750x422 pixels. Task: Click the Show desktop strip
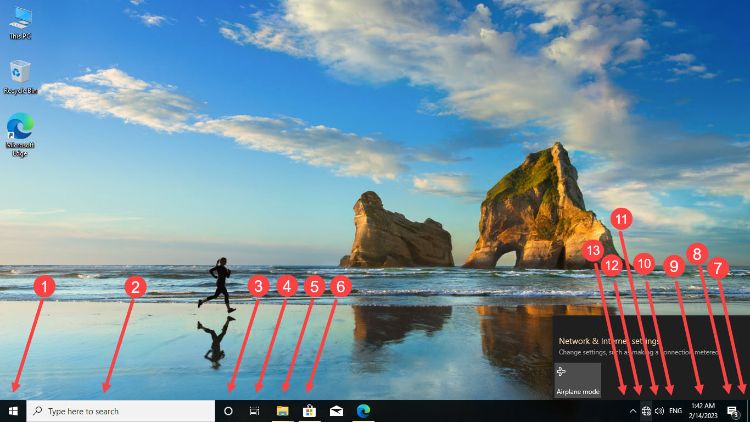coord(748,411)
